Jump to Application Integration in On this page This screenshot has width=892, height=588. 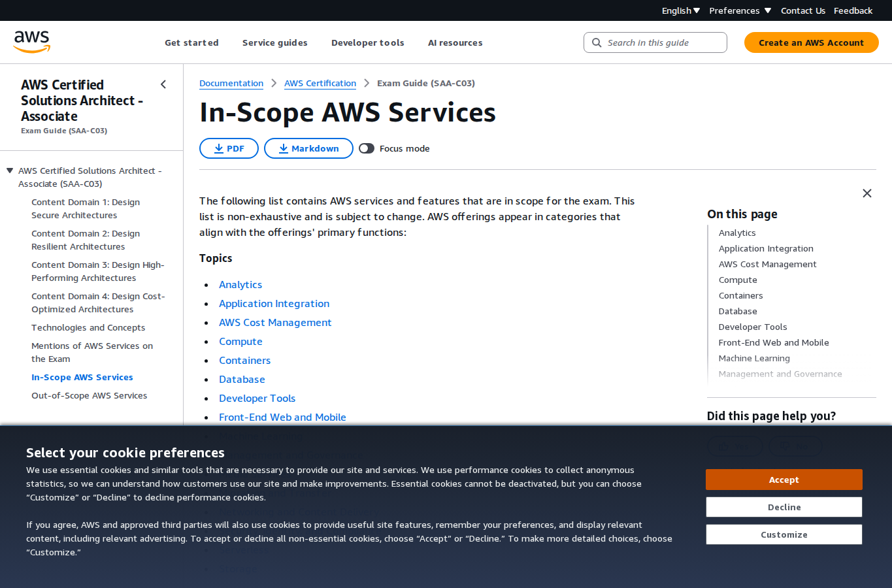click(766, 248)
